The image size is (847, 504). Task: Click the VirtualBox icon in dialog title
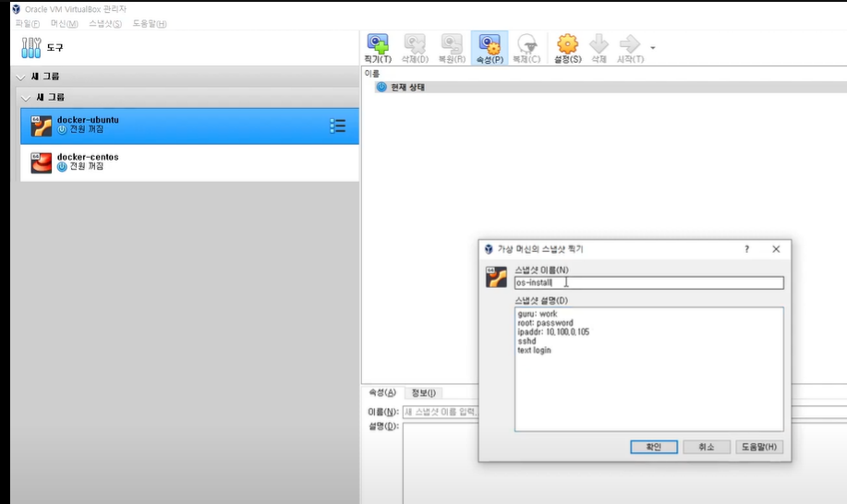click(489, 248)
